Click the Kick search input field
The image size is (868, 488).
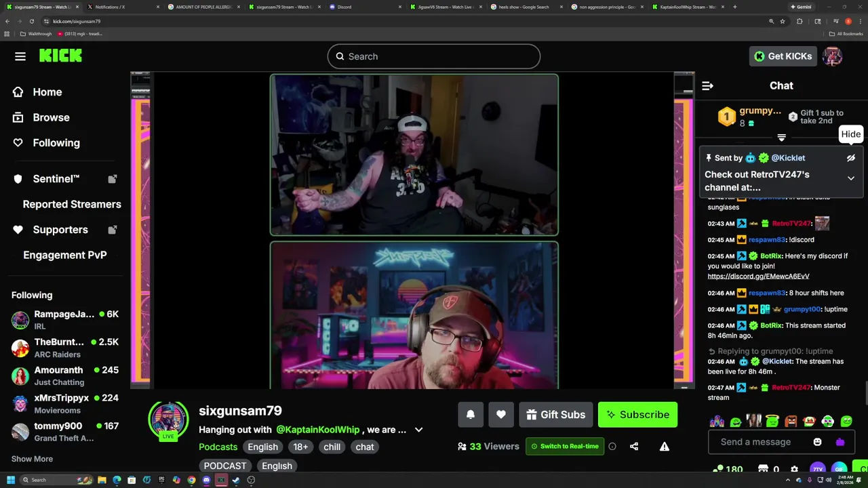pyautogui.click(x=434, y=56)
